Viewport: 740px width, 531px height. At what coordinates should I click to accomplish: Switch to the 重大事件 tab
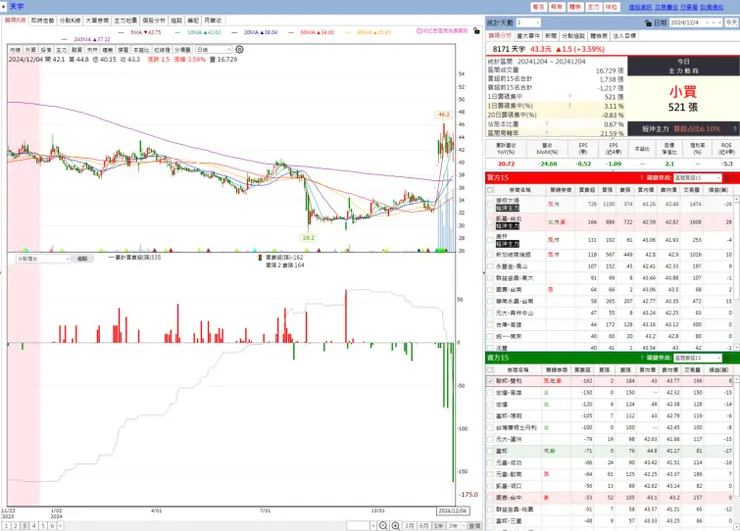tap(528, 36)
